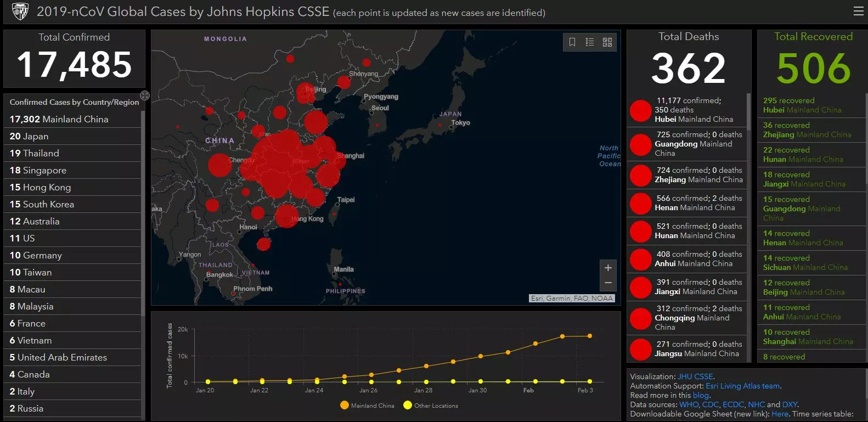Select 36 recovered Zhejiang entry
Screen dimensions: 868x422
coord(810,130)
